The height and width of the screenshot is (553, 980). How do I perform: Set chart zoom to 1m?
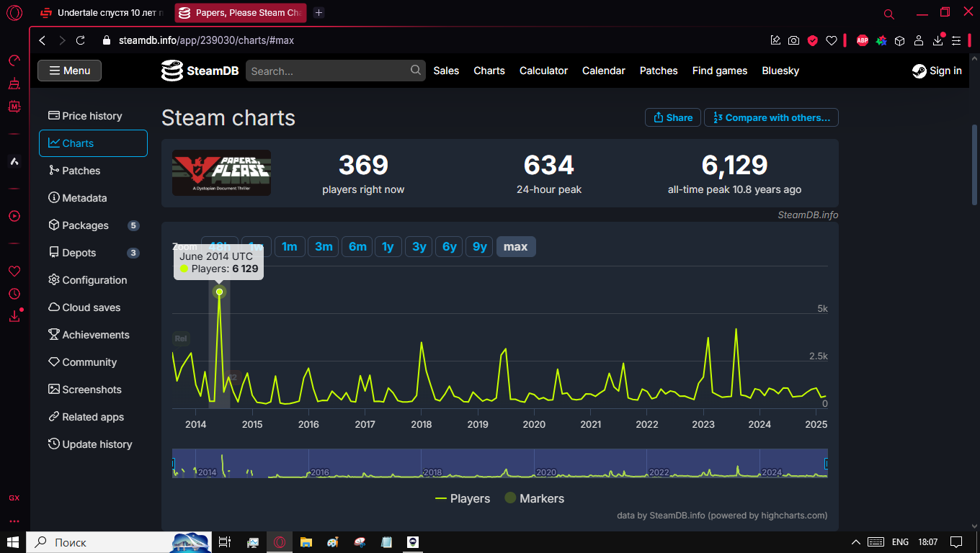coord(290,247)
